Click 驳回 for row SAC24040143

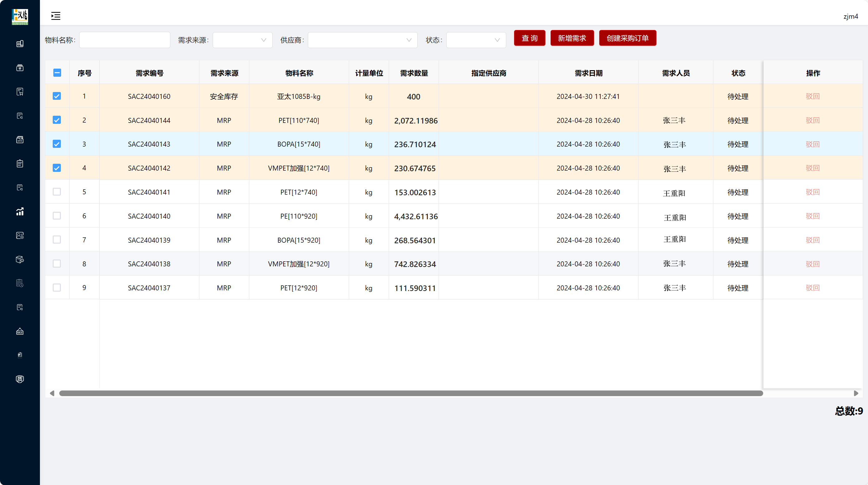(812, 144)
